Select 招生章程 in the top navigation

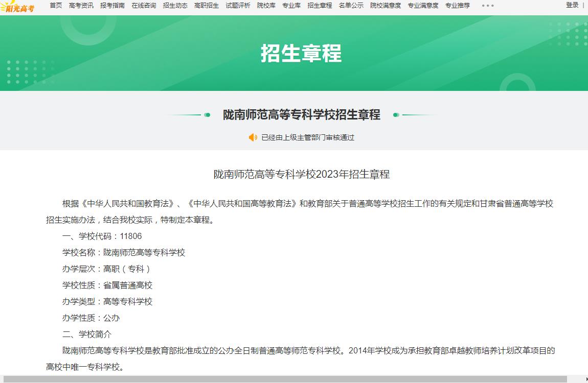click(320, 6)
